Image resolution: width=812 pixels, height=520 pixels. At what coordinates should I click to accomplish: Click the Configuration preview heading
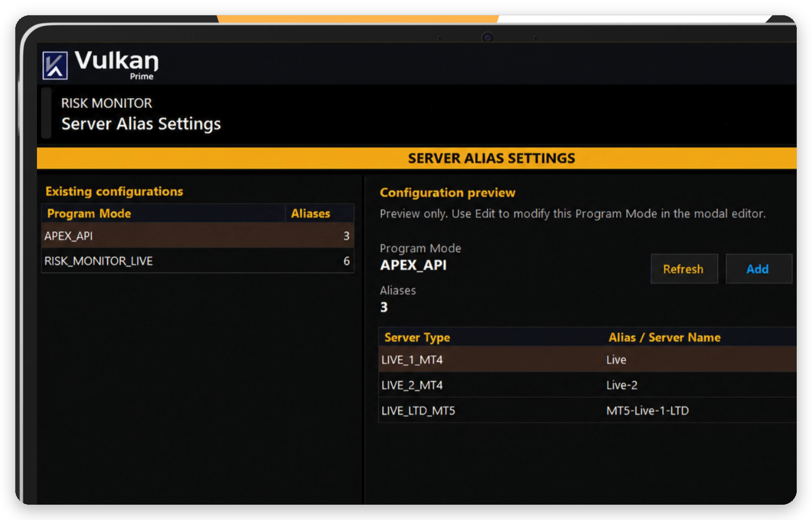[x=448, y=193]
